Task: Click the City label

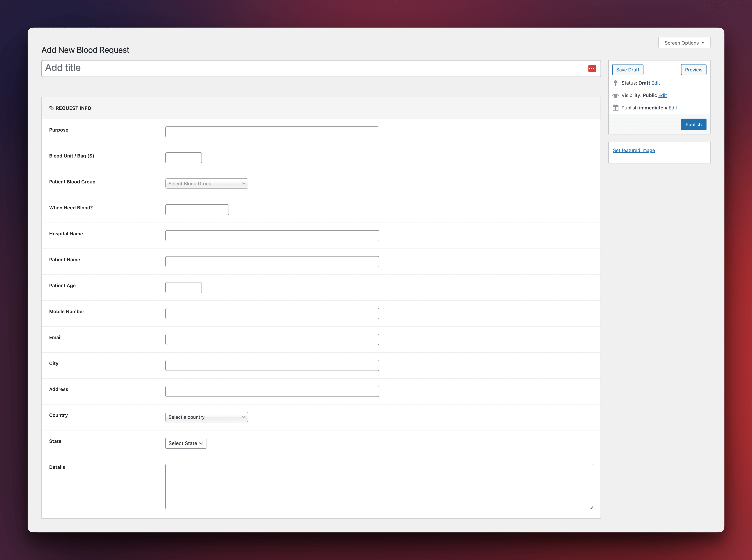Action: (x=54, y=363)
